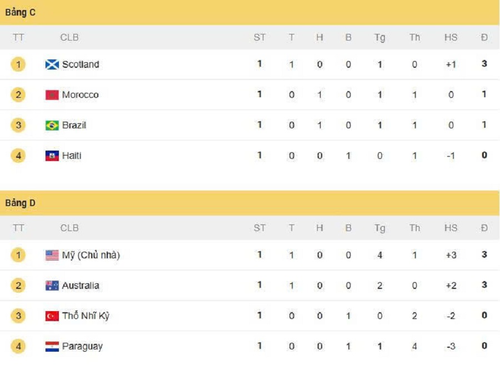
Task: Open the Scotland team link
Action: [81, 64]
